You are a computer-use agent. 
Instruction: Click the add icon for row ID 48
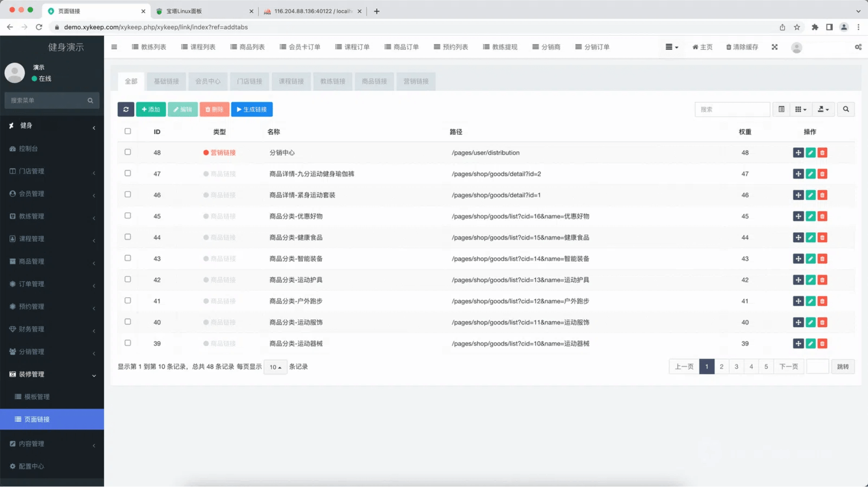tap(798, 153)
